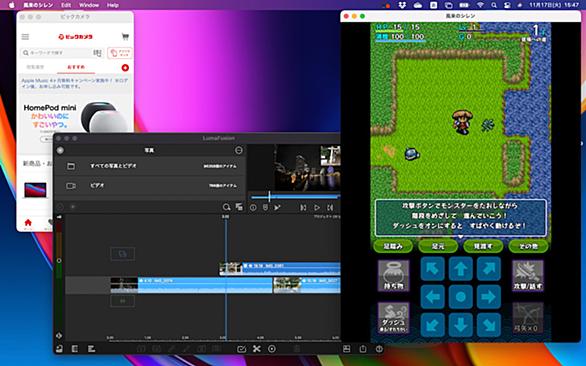Open the hamburger menu in Bic Camera
The height and width of the screenshot is (366, 586).
25,37
